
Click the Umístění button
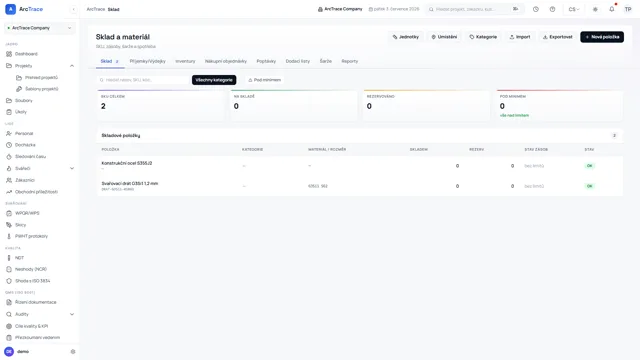444,37
